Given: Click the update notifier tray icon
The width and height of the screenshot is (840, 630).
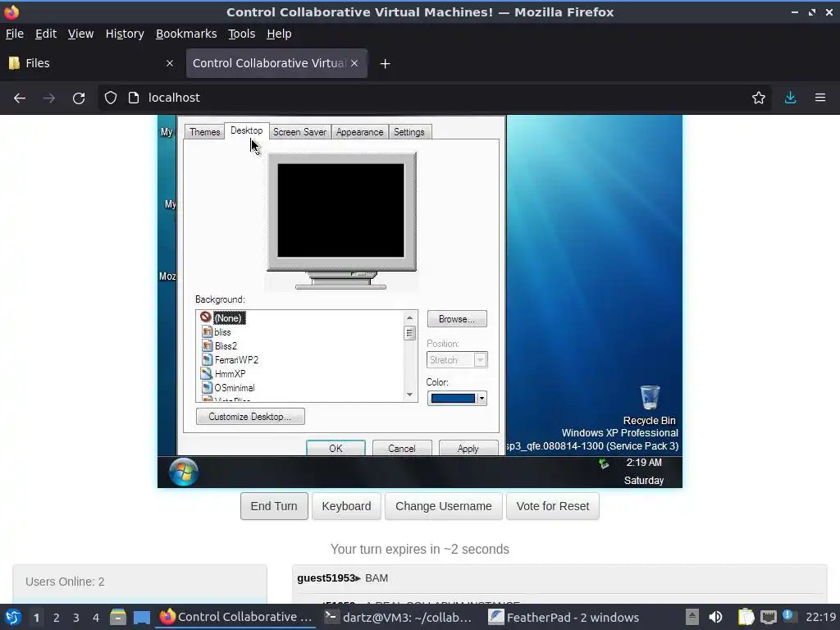Looking at the screenshot, I should pos(789,616).
